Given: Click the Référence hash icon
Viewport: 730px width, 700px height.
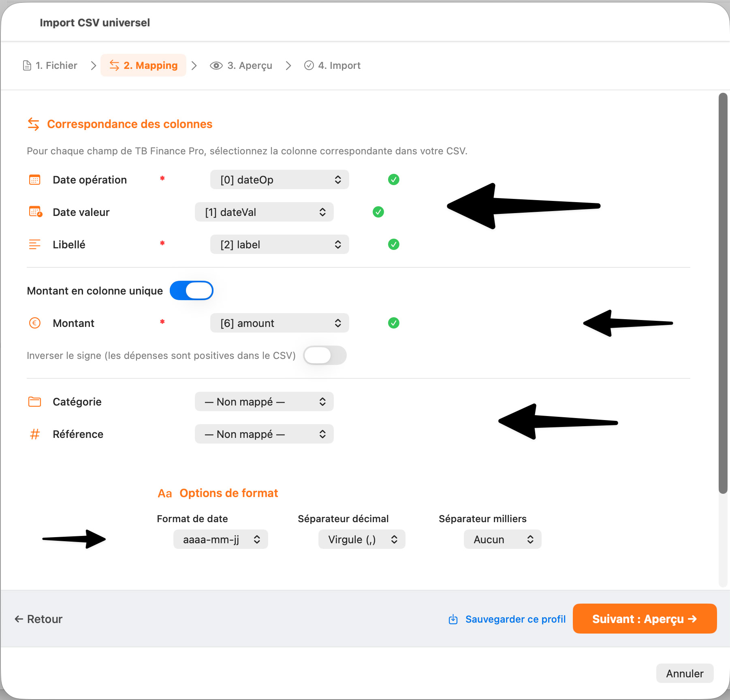Looking at the screenshot, I should (x=35, y=434).
